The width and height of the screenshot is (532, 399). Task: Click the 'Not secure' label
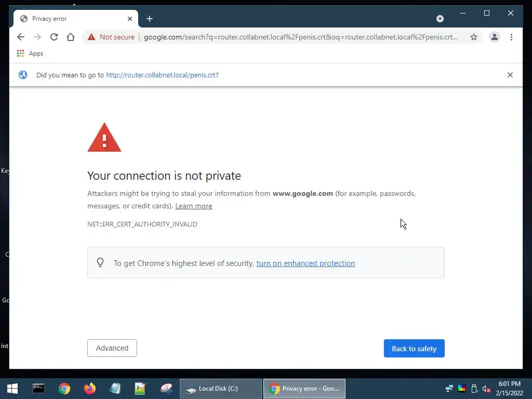[117, 37]
